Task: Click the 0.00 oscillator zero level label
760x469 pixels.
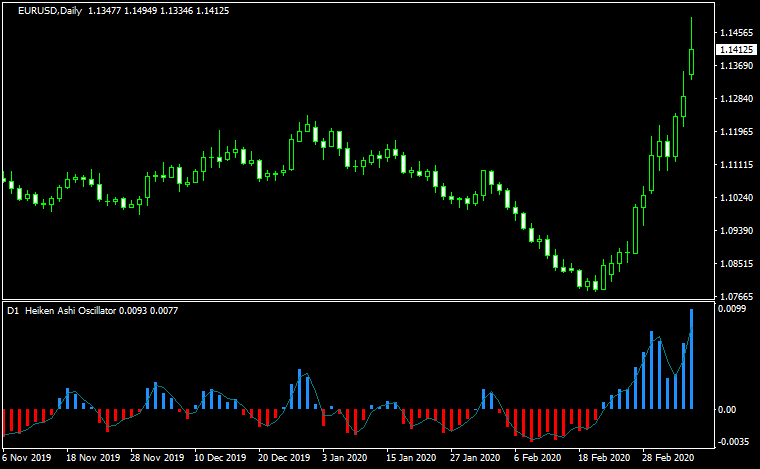Action: [727, 409]
